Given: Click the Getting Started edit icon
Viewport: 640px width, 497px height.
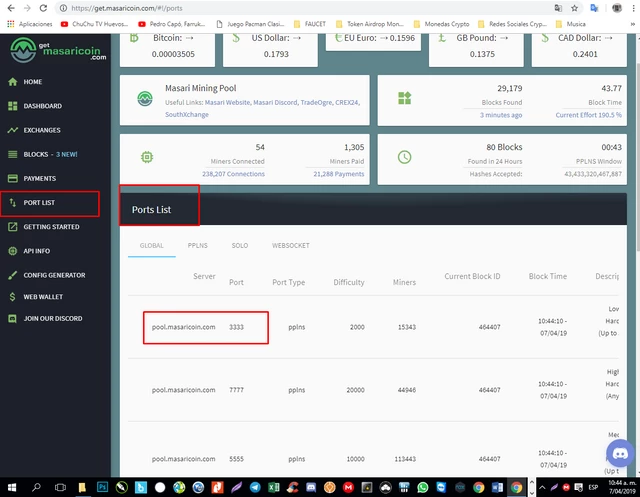Looking at the screenshot, I should [13, 226].
